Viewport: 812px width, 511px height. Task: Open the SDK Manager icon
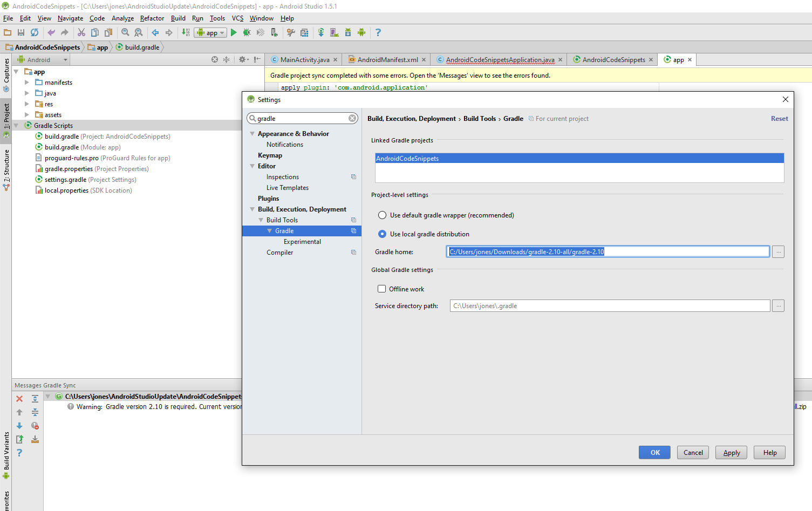click(348, 32)
